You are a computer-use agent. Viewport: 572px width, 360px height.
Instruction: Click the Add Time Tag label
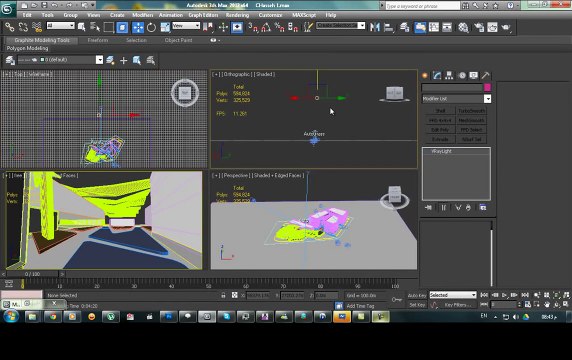(x=360, y=306)
